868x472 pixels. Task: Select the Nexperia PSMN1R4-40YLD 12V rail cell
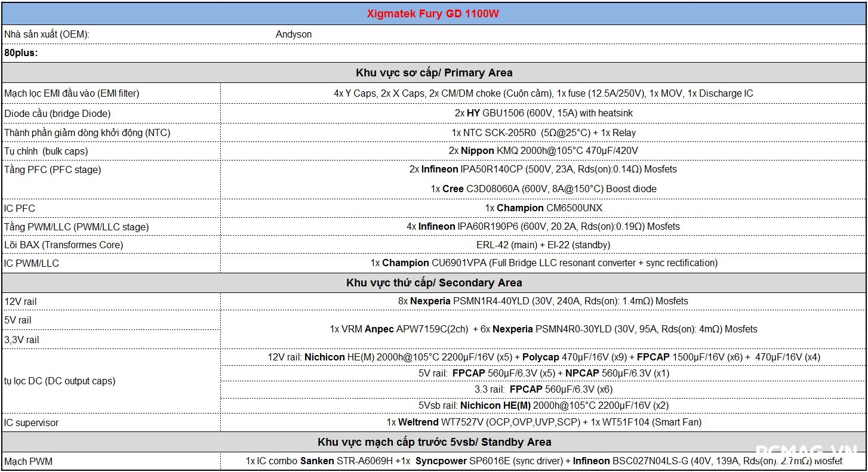543,301
